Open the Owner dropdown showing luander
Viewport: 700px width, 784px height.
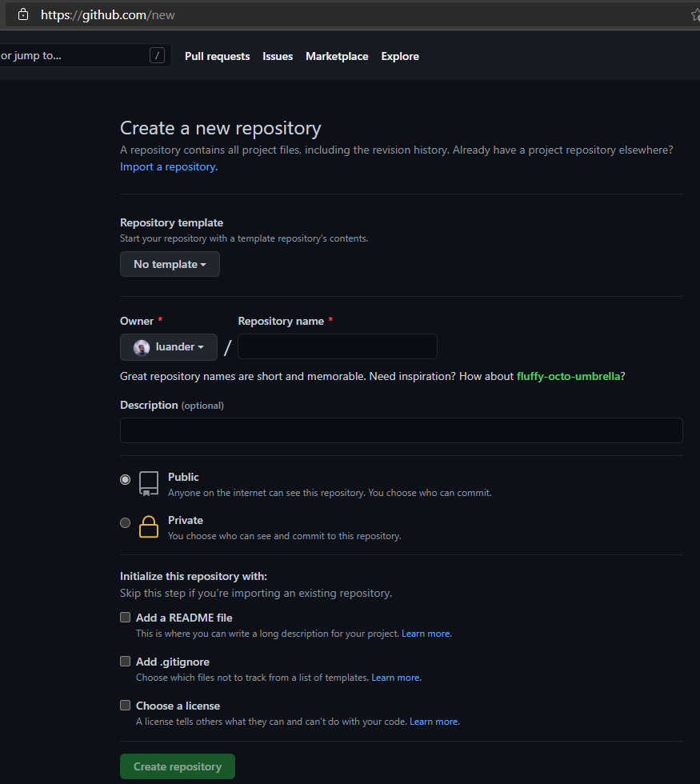pyautogui.click(x=168, y=346)
